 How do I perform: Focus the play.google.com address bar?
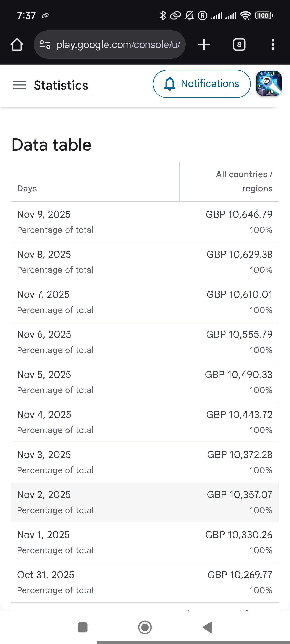click(x=118, y=45)
